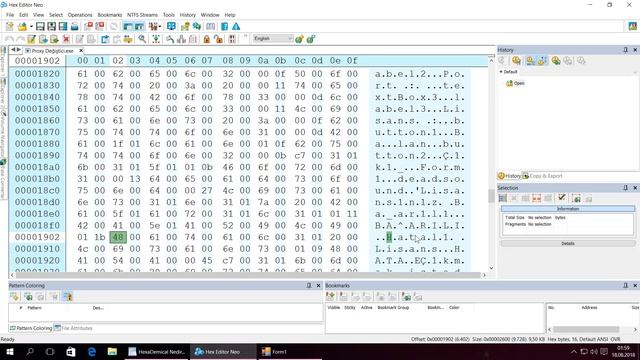Click the highlighted byte 48 in hex view
Screen dimensions: 640x360
(x=118, y=237)
